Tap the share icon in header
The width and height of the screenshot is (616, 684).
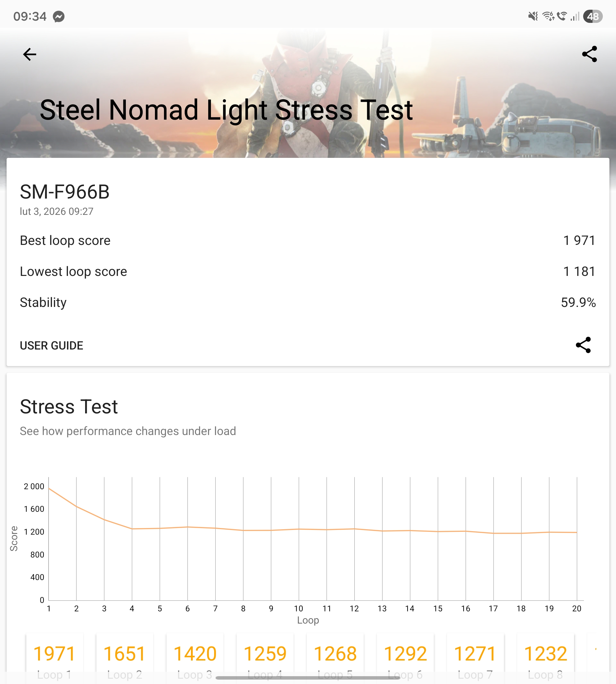[x=589, y=54]
